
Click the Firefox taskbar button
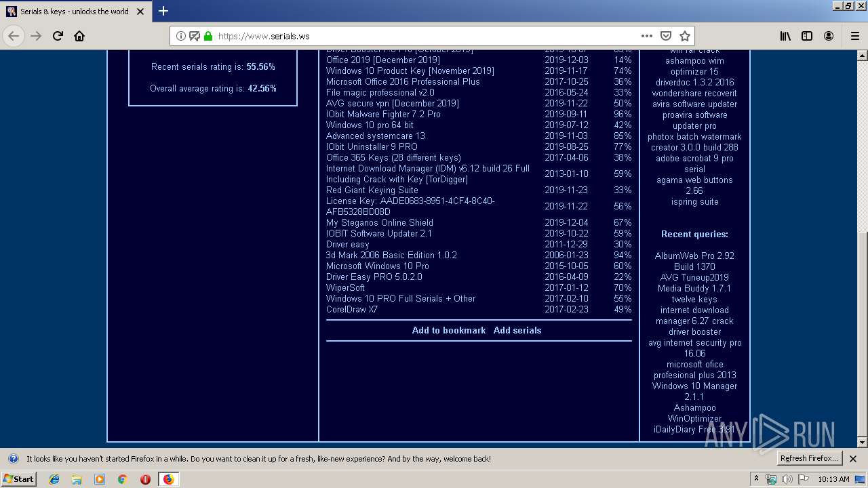168,479
